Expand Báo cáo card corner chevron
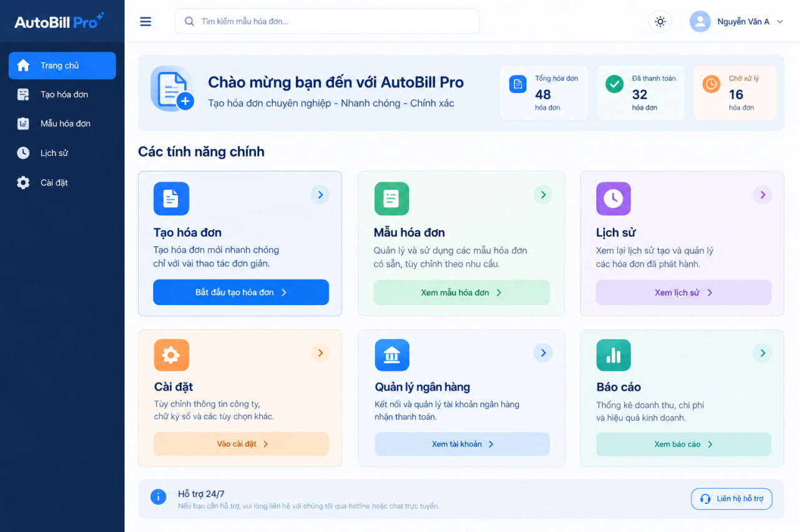Viewport: 799px width, 532px height. (762, 353)
